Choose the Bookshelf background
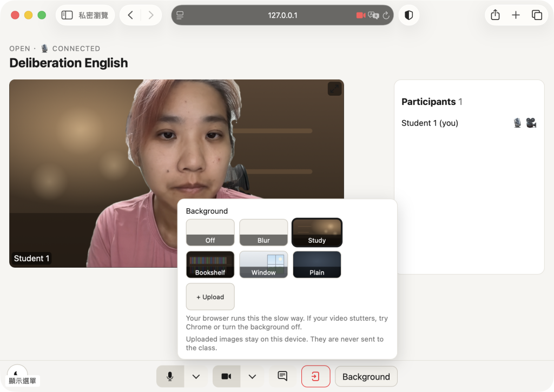Viewport: 554px width, 392px height. pyautogui.click(x=210, y=264)
